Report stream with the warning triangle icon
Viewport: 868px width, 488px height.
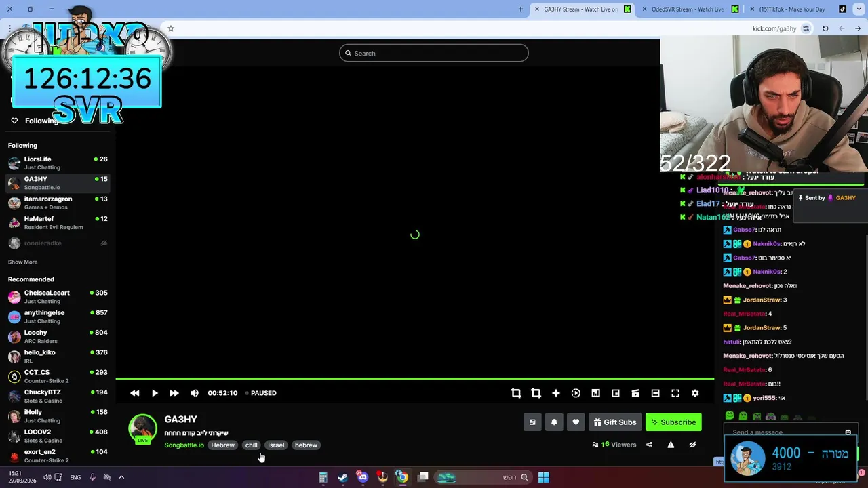671,445
